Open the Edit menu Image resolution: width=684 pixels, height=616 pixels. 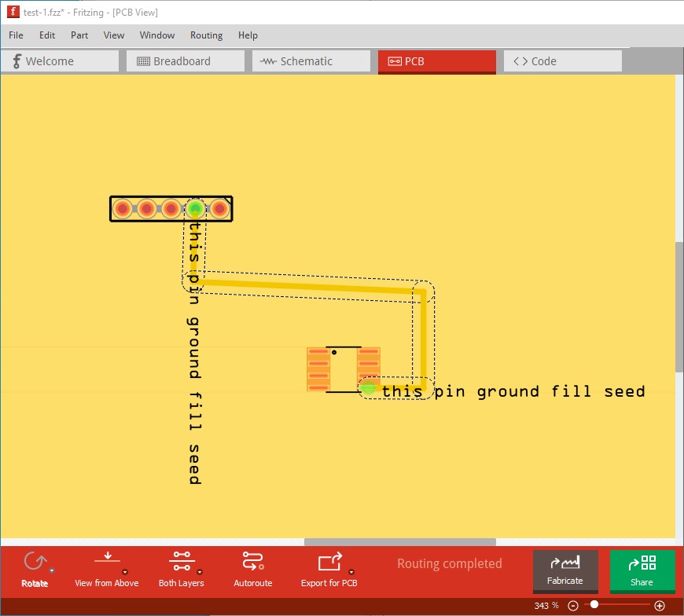47,35
